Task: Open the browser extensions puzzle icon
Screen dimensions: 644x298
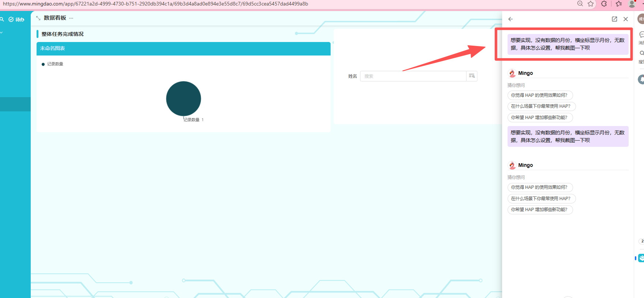Action: [604, 4]
